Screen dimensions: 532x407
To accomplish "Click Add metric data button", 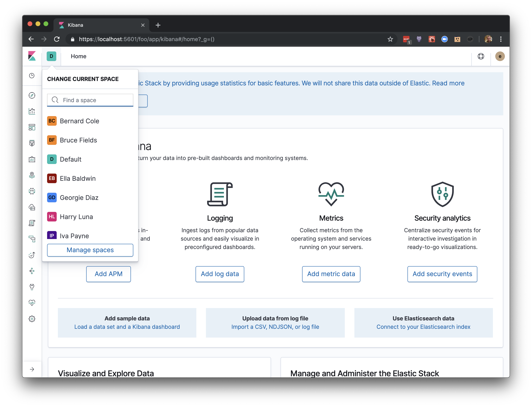I will 331,274.
